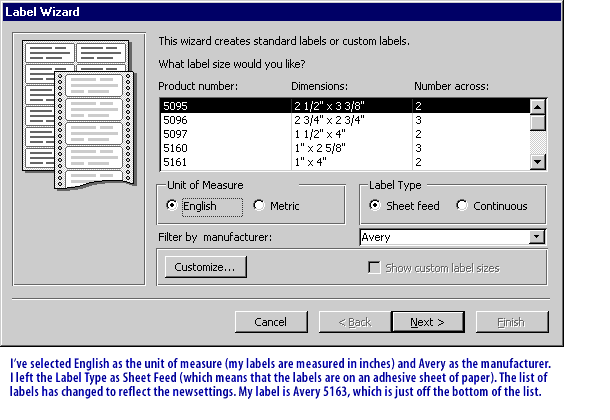Click the label list scroll down arrow
The height and width of the screenshot is (420, 610).
pos(538,162)
